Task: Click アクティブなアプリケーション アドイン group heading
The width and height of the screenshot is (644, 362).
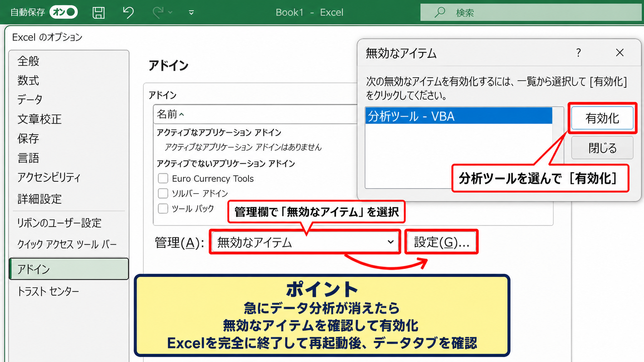Action: click(219, 132)
